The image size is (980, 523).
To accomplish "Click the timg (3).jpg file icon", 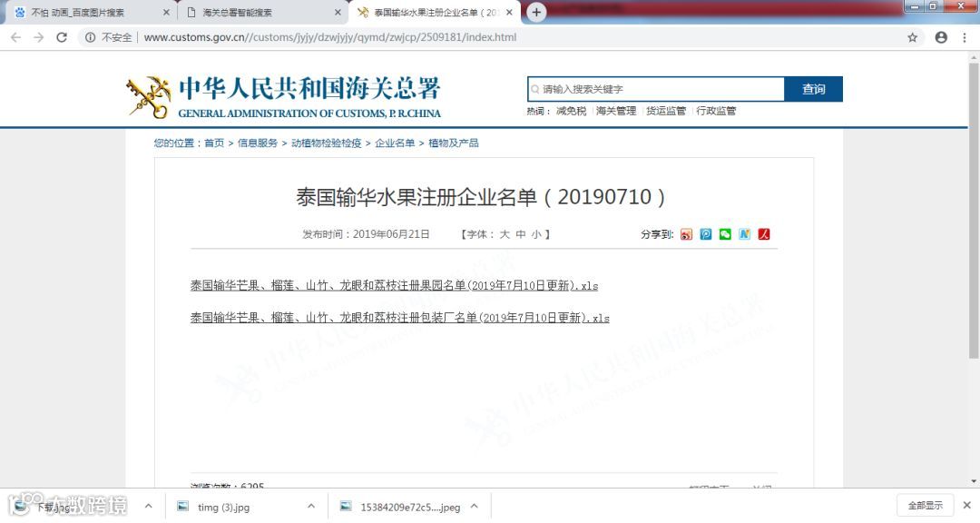I will click(182, 506).
